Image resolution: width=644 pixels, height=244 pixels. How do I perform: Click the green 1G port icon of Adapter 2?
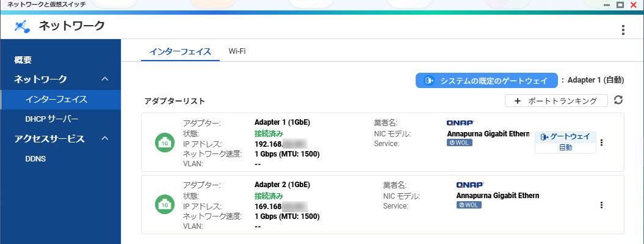165,204
